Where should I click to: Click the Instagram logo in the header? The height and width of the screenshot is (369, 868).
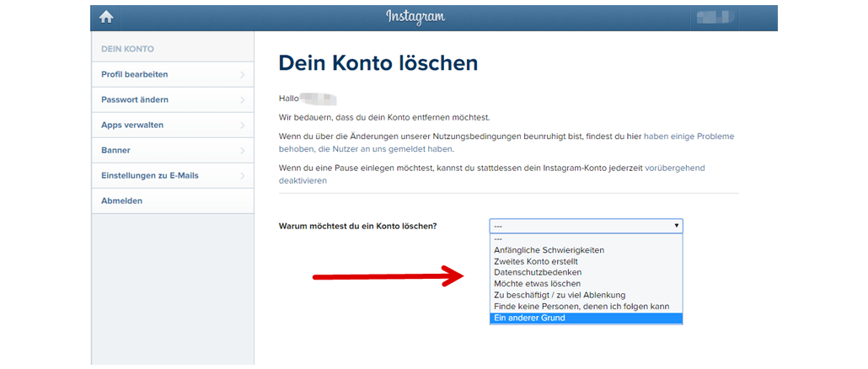pyautogui.click(x=415, y=17)
